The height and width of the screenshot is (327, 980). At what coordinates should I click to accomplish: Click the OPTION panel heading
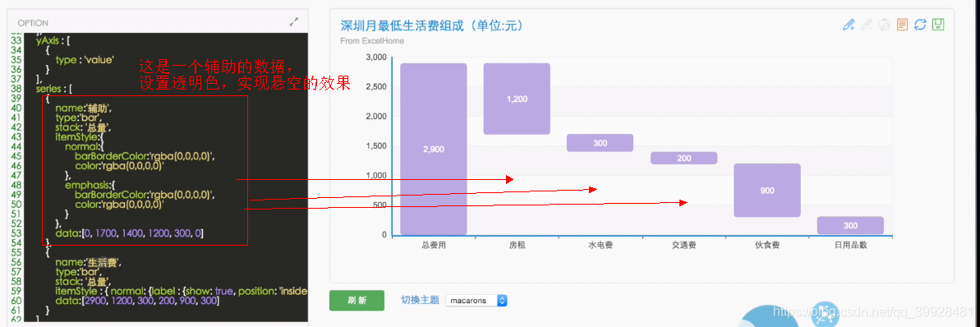(x=33, y=22)
